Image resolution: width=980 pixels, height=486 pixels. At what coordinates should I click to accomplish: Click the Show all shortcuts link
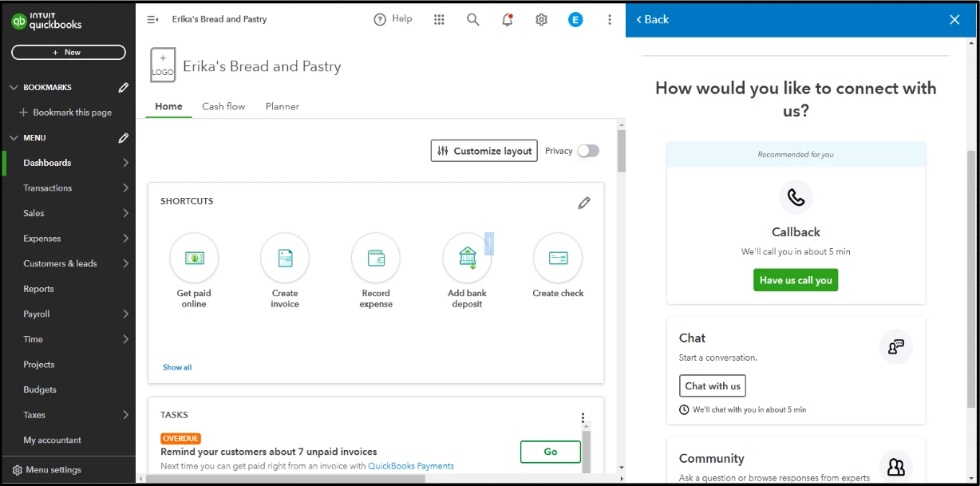(177, 367)
